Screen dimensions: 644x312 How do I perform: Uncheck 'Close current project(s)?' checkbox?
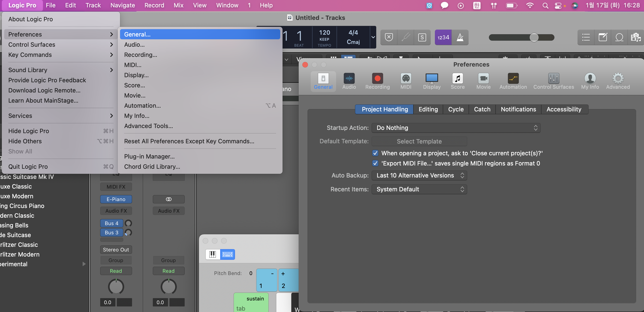coord(375,153)
